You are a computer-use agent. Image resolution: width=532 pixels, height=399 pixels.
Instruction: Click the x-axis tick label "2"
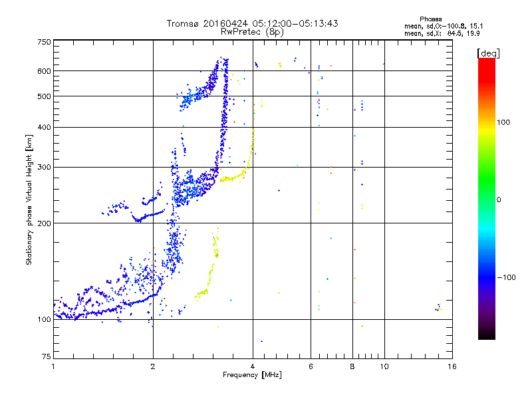point(153,366)
